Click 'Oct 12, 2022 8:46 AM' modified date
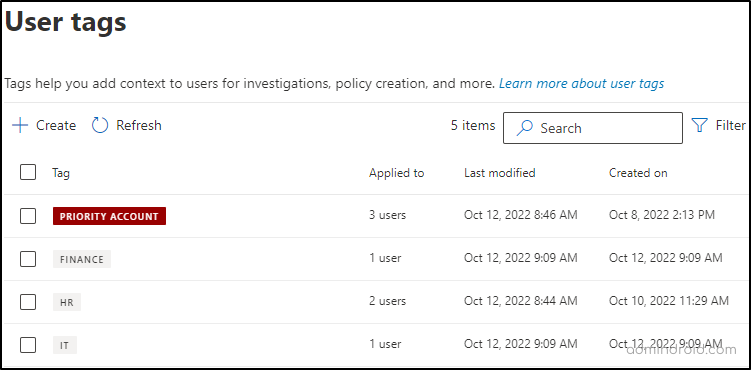 (521, 215)
